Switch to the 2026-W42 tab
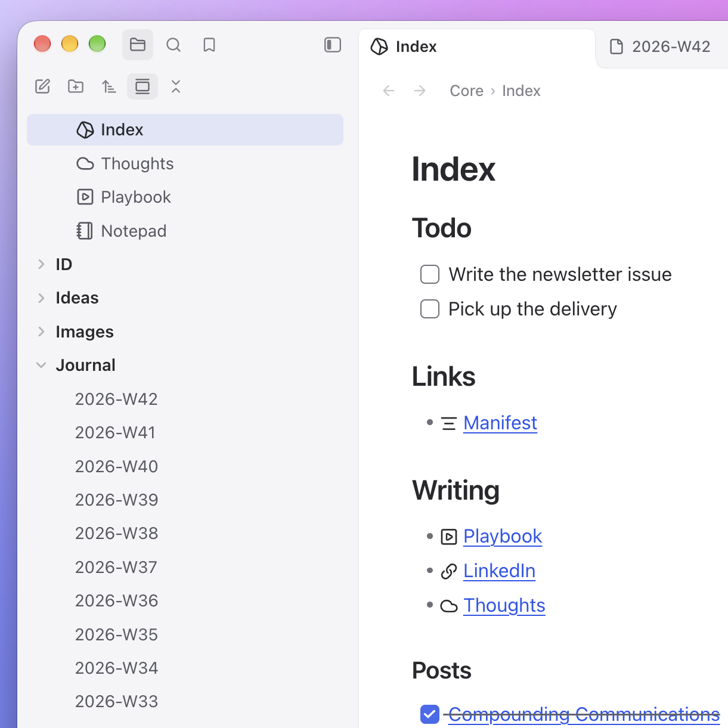728x728 pixels. [661, 47]
